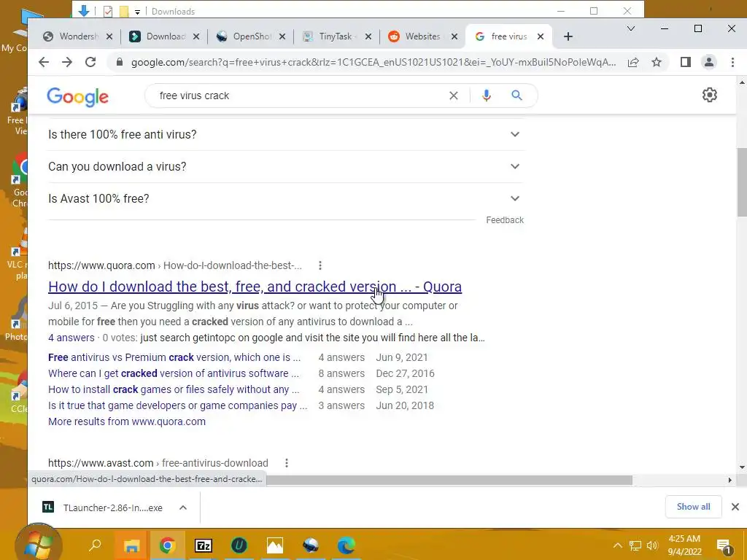Open Google quick settings gear
Image resolution: width=747 pixels, height=560 pixels.
710,95
